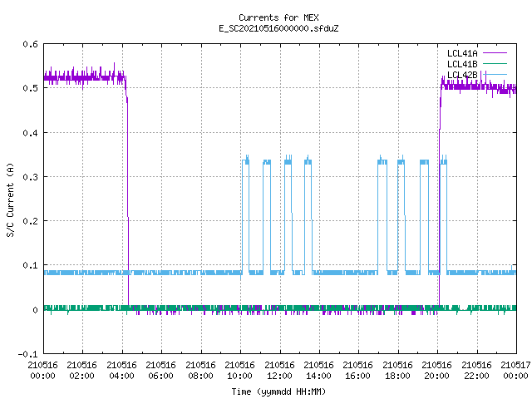Click the 210517 date tick label

click(x=515, y=365)
